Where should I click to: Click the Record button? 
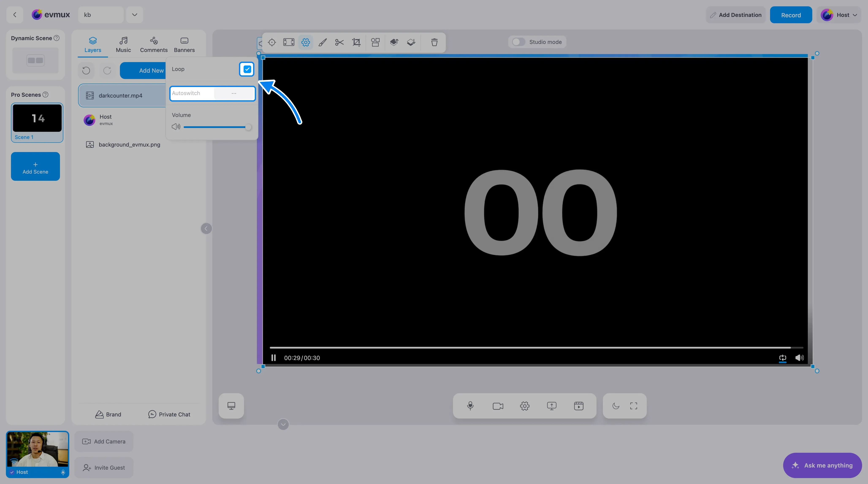pyautogui.click(x=791, y=15)
